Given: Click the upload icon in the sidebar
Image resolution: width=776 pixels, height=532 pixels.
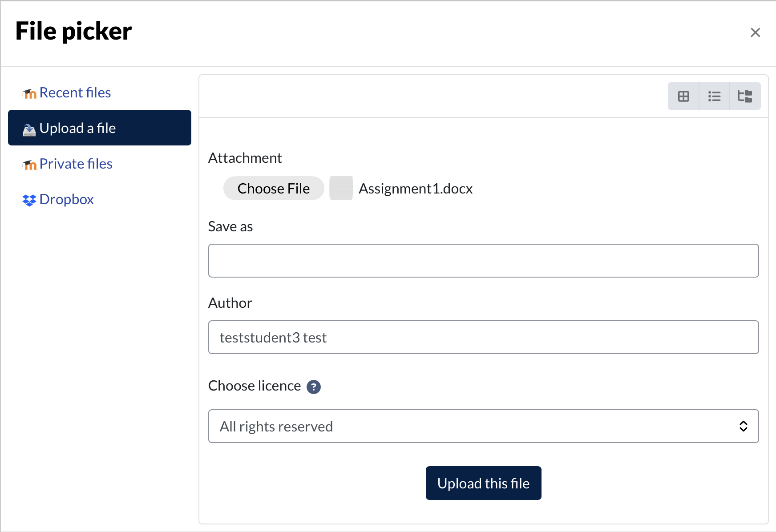Looking at the screenshot, I should coord(29,129).
